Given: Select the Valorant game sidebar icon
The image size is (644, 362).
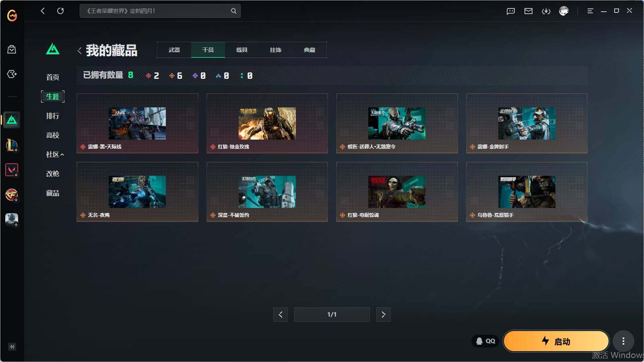Looking at the screenshot, I should (x=12, y=170).
